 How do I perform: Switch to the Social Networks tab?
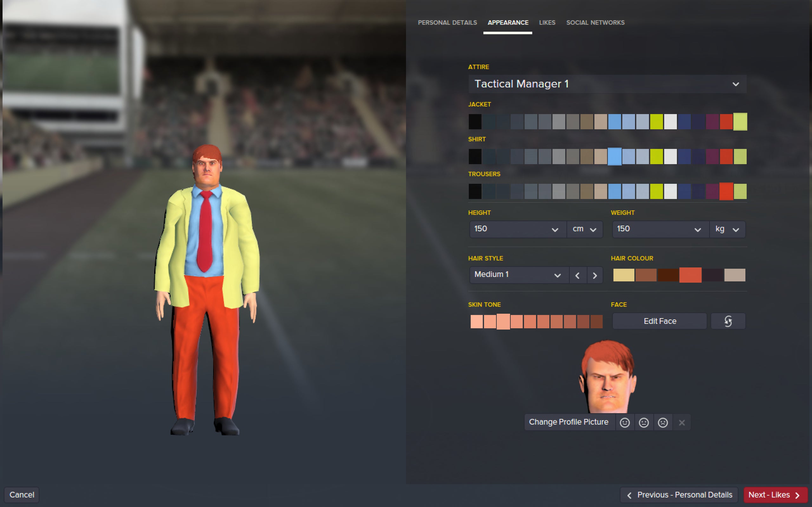[x=595, y=22]
